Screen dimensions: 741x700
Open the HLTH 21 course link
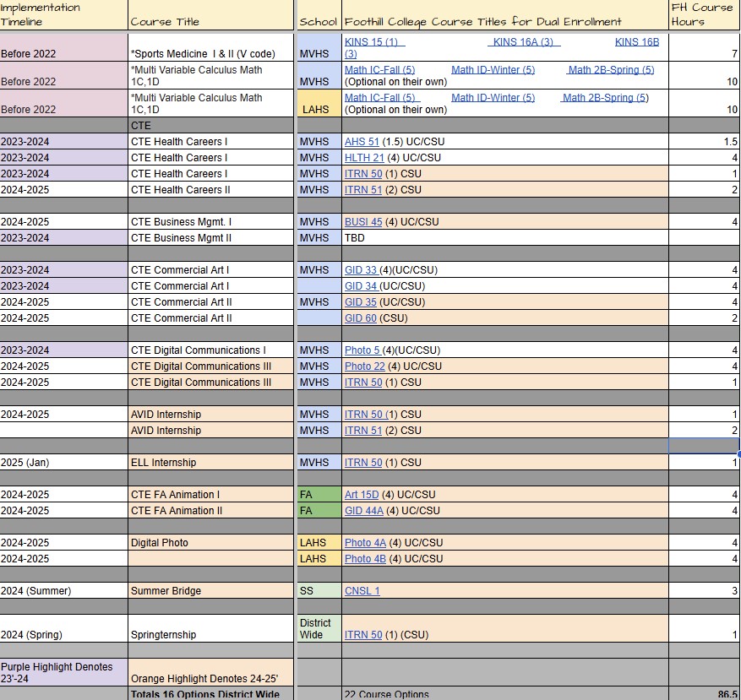click(364, 158)
